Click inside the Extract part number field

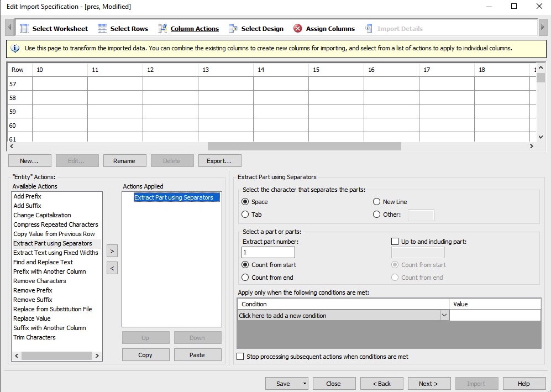tap(267, 252)
